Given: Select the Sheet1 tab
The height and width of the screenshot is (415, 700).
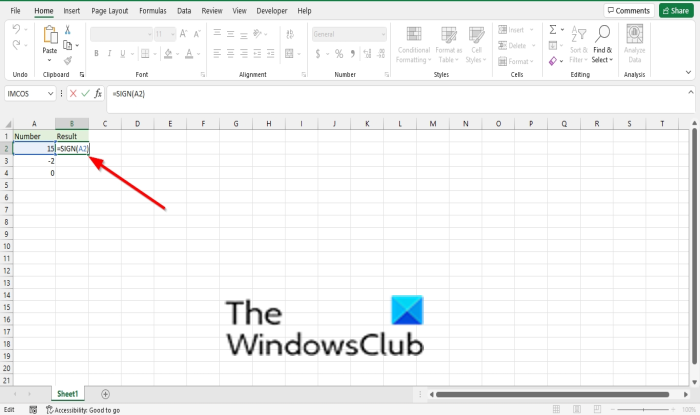Looking at the screenshot, I should click(67, 394).
